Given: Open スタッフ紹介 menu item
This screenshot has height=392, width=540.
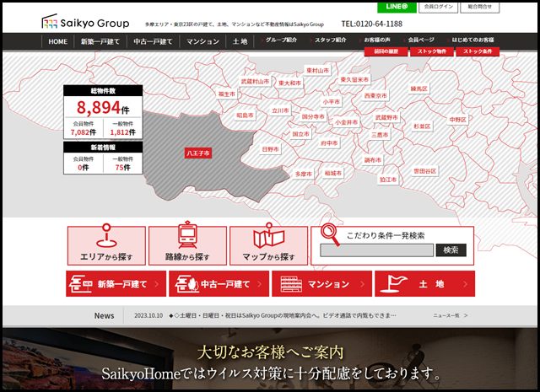Looking at the screenshot, I should pos(330,40).
